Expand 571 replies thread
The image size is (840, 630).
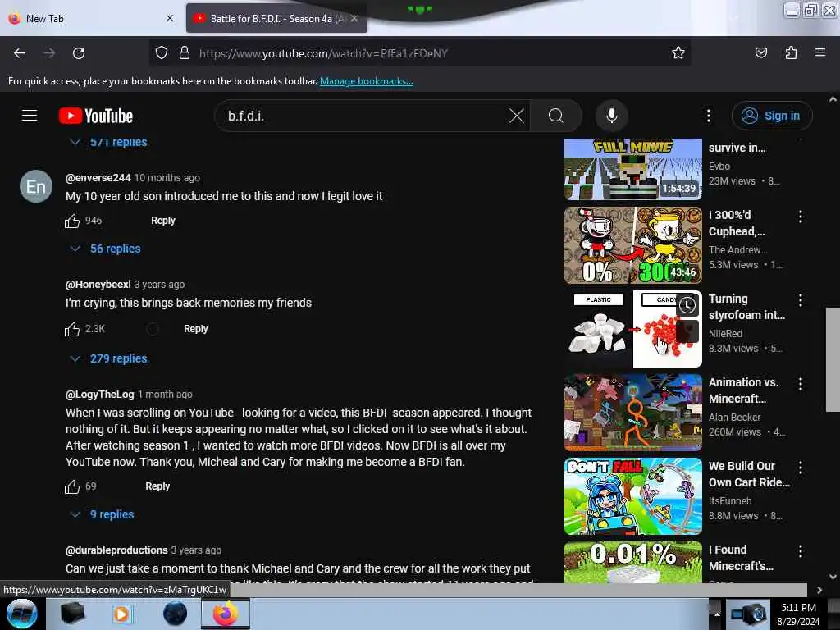109,142
